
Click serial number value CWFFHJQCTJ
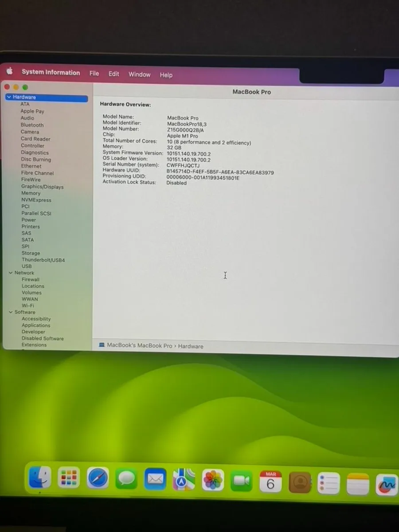[x=183, y=165]
